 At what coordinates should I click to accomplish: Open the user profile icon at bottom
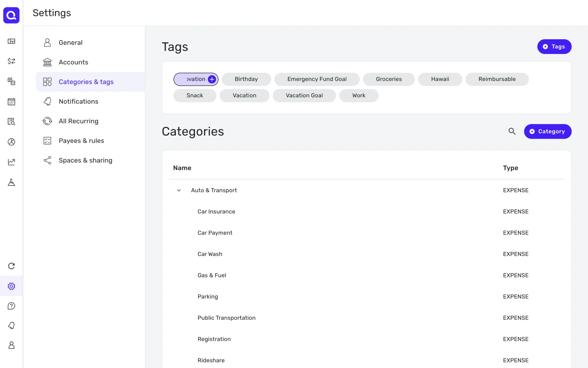click(11, 345)
